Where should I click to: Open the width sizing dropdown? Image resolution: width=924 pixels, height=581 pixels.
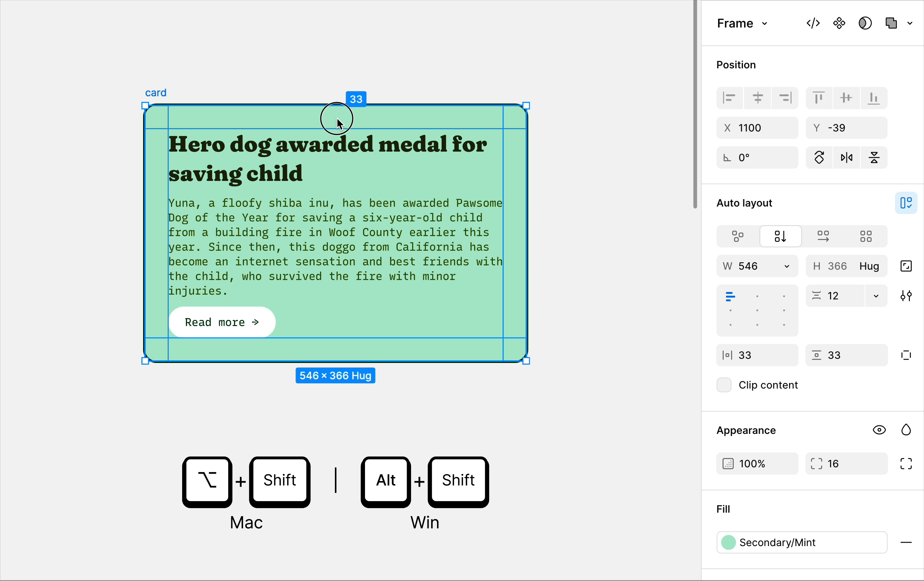pyautogui.click(x=786, y=266)
